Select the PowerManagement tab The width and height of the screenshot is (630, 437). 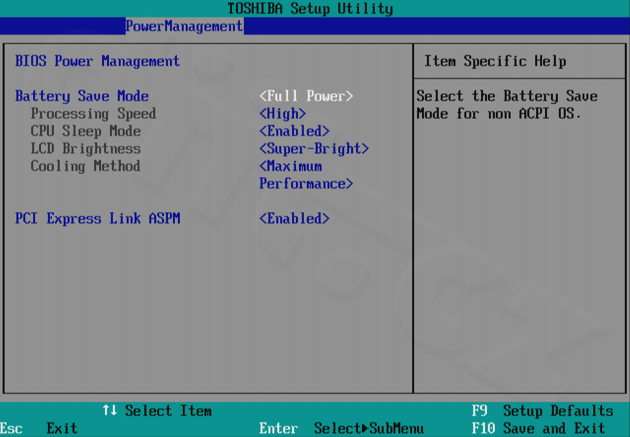pyautogui.click(x=184, y=26)
